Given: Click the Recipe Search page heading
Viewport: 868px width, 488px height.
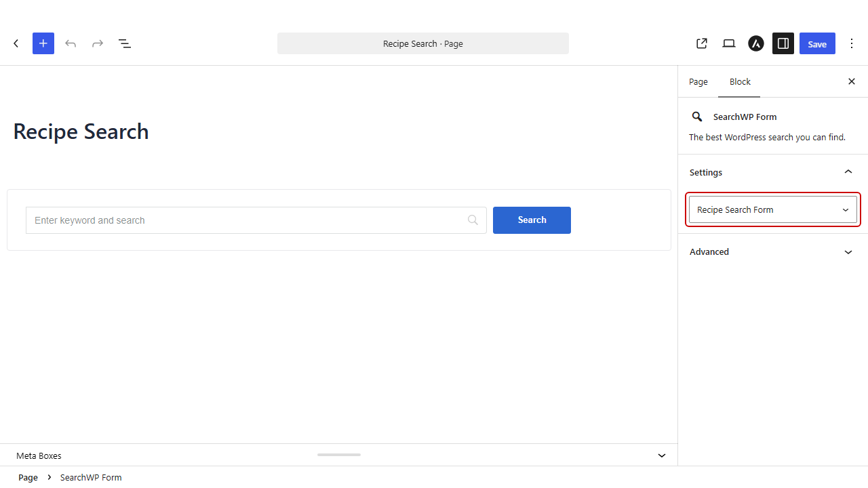Looking at the screenshot, I should point(81,131).
